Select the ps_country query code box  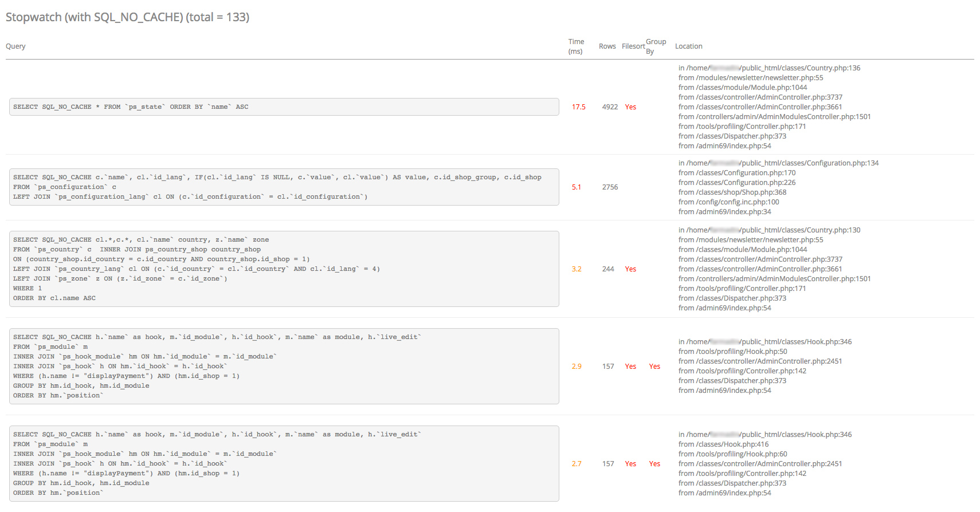pyautogui.click(x=284, y=269)
